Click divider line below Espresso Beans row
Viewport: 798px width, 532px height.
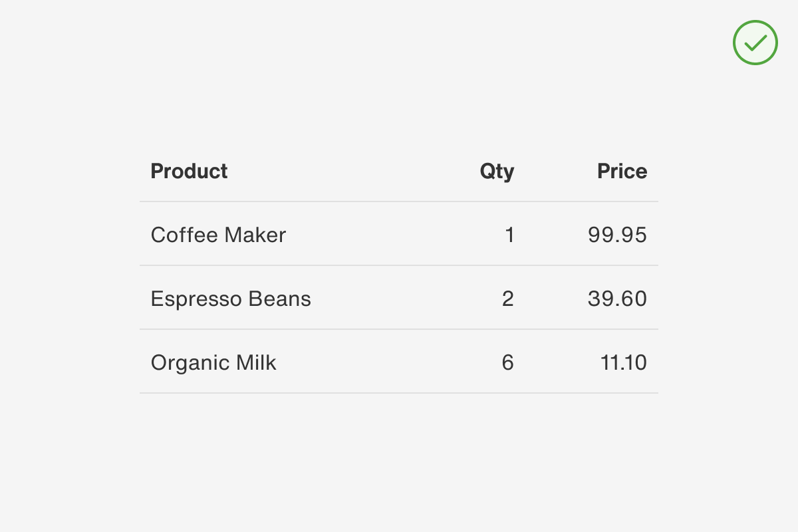399,329
